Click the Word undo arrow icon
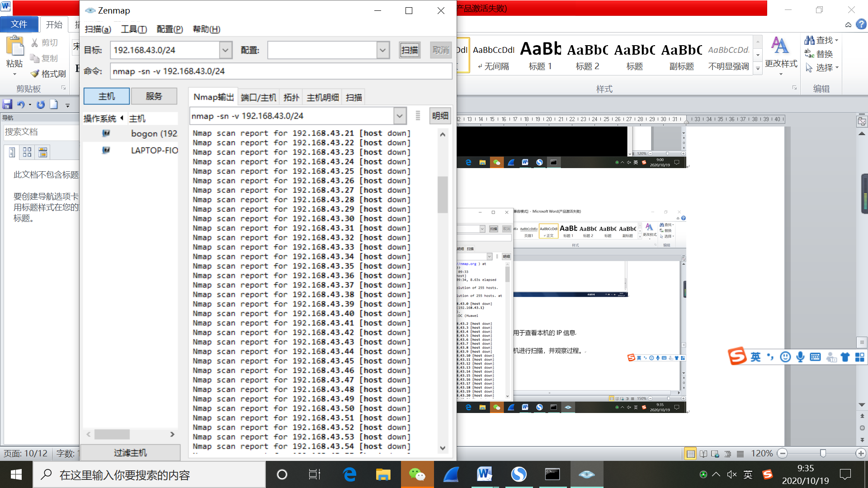The height and width of the screenshot is (488, 868). point(21,105)
